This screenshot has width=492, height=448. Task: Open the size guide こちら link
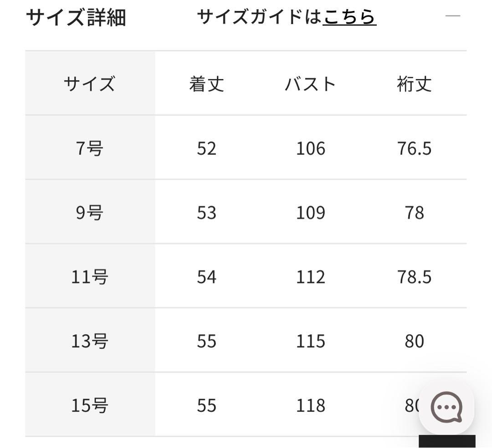(x=349, y=17)
